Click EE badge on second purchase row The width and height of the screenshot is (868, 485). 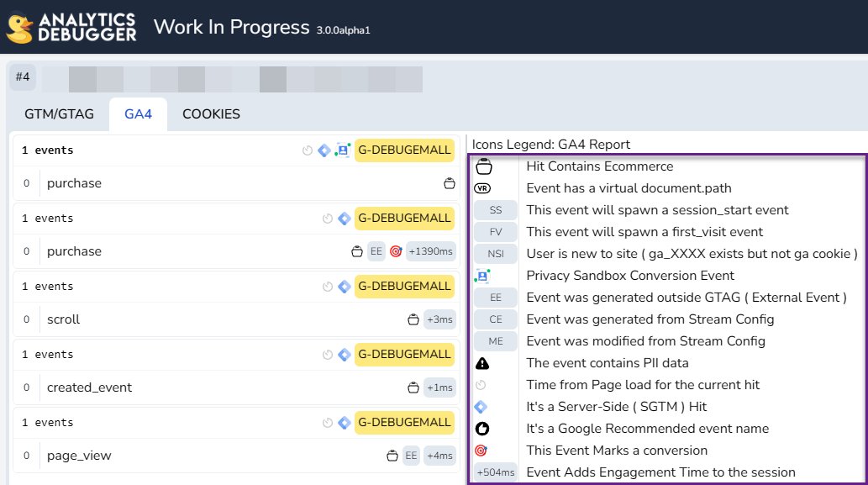[x=376, y=251]
